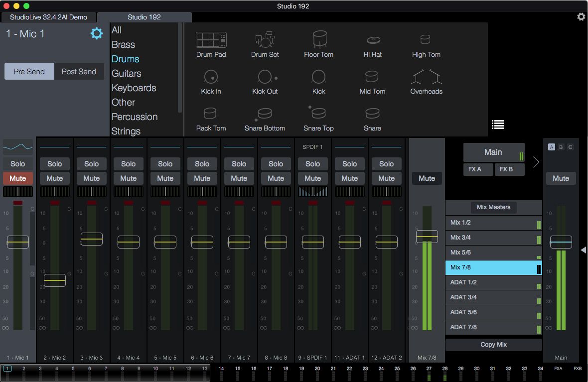Open the Mic 1 EQ curve thumbnail
This screenshot has width=588, height=382.
pyautogui.click(x=18, y=147)
